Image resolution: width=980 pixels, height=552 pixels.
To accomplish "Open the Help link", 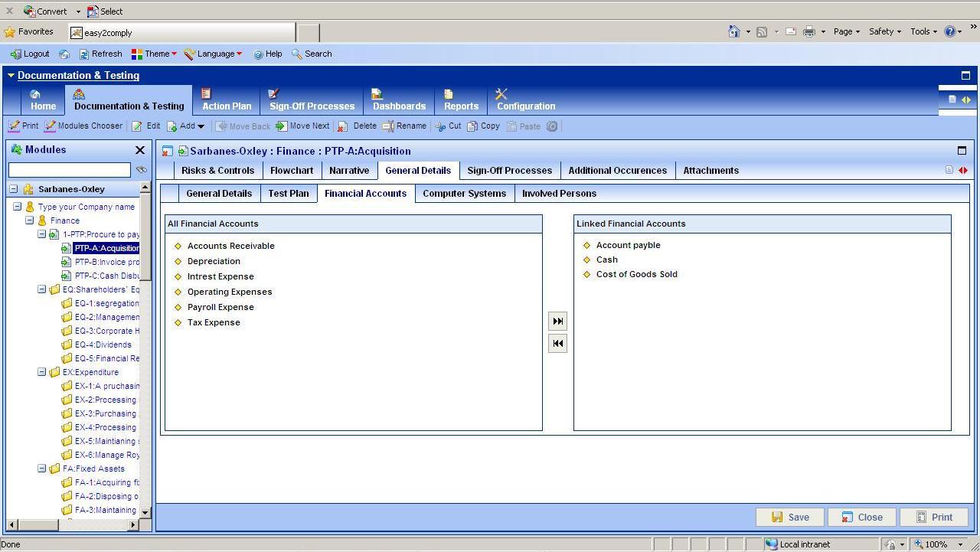I will coord(267,54).
